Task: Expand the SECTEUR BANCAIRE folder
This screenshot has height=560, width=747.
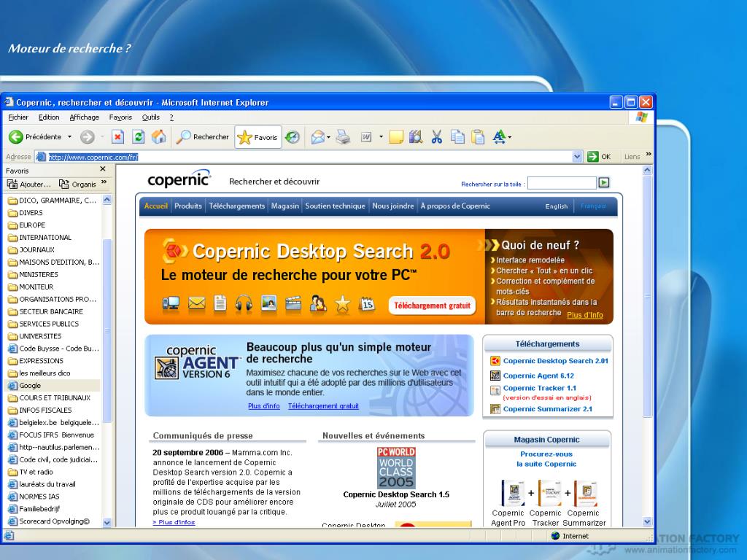Action: point(45,311)
